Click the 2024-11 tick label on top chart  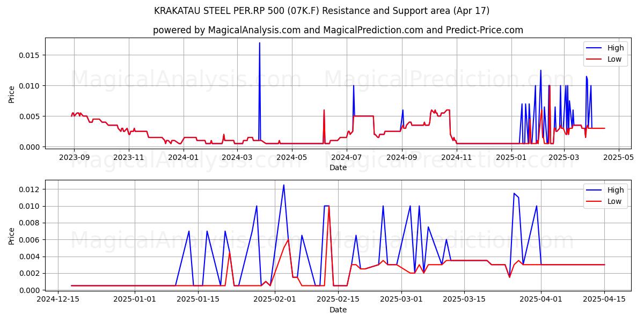pos(457,157)
